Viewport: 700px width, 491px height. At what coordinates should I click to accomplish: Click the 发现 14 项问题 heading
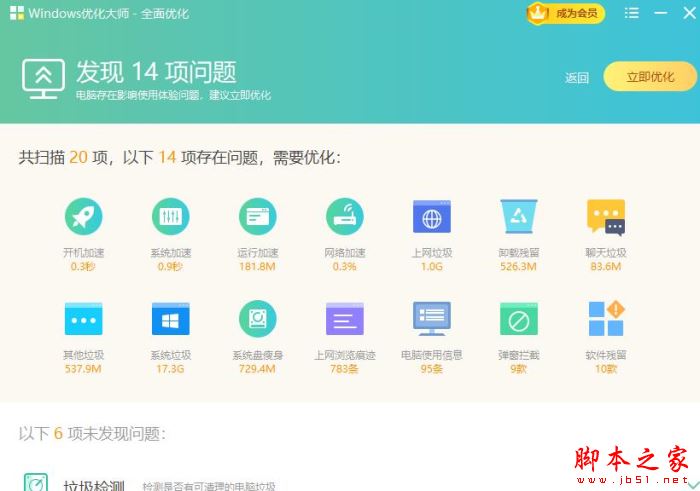(x=156, y=72)
